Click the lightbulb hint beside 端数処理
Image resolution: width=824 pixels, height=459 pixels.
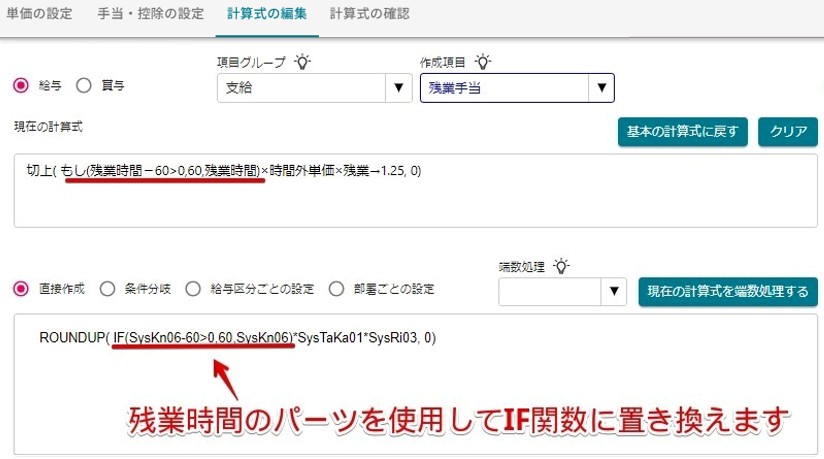tap(561, 266)
